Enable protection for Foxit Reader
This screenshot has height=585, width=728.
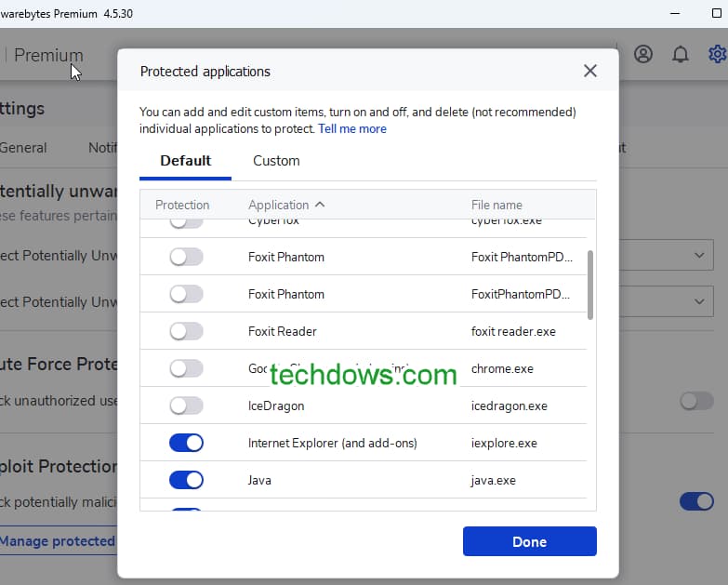[186, 331]
